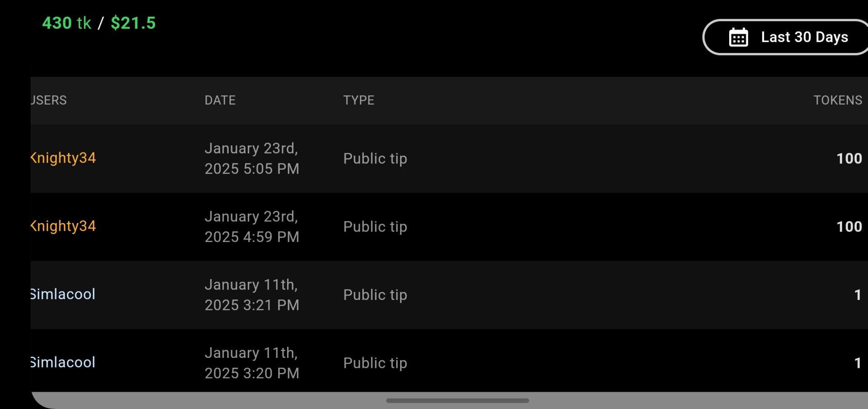Sort by the TOKENS column header
The image size is (868, 409).
(x=837, y=100)
